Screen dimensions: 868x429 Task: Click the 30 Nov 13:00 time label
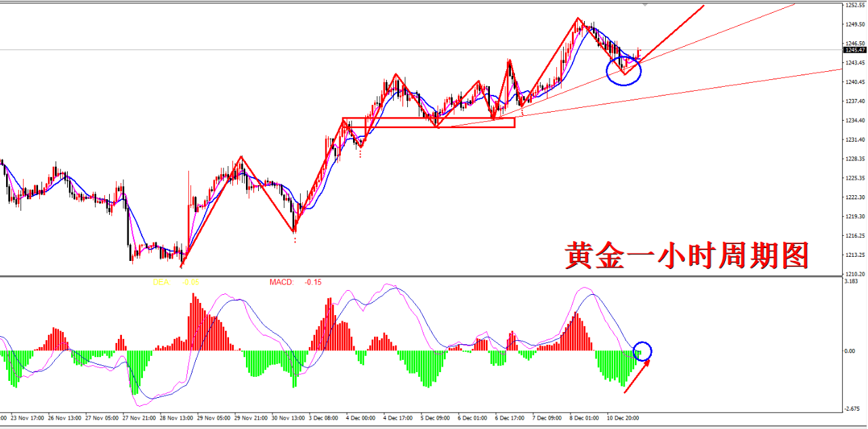point(289,418)
